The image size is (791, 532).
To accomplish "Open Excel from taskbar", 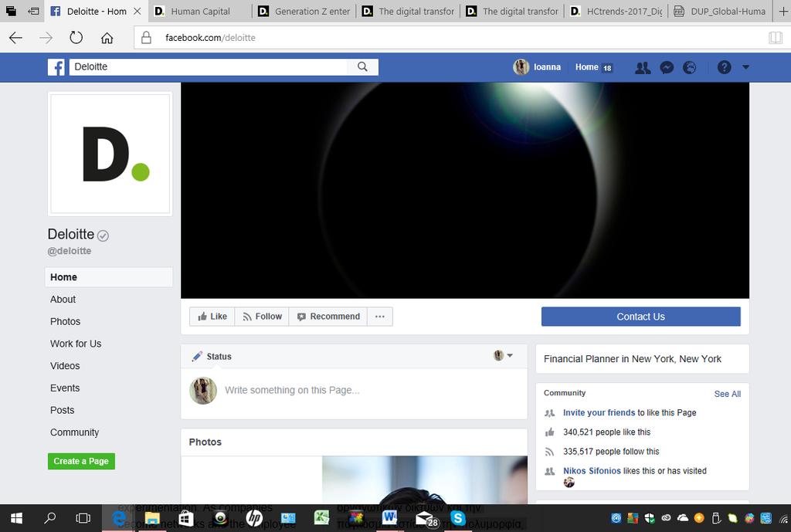I will [321, 518].
